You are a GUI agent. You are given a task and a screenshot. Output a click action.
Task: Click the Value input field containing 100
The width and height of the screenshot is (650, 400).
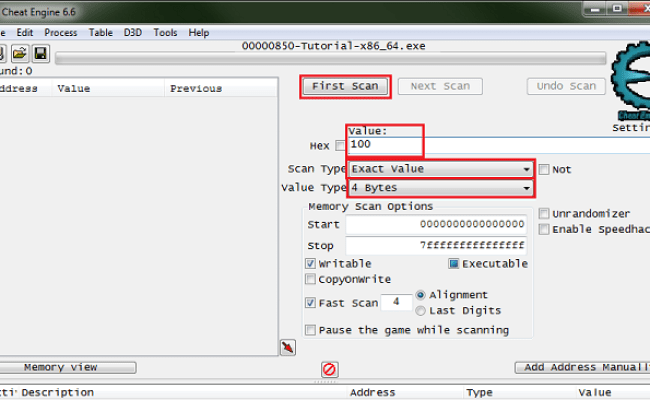point(499,145)
